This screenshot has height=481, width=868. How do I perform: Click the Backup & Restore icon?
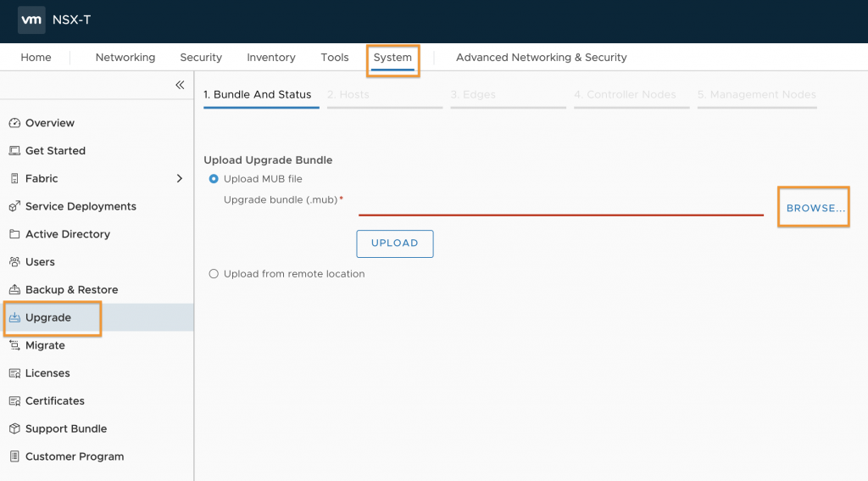pyautogui.click(x=14, y=289)
